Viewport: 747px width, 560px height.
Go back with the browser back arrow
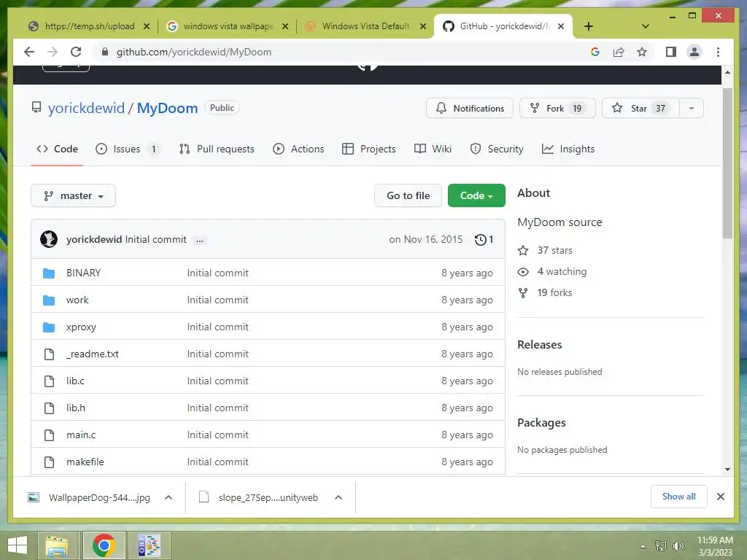29,52
